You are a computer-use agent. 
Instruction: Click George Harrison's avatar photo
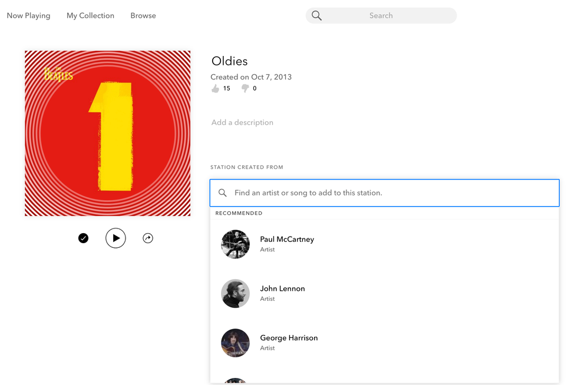(x=235, y=343)
